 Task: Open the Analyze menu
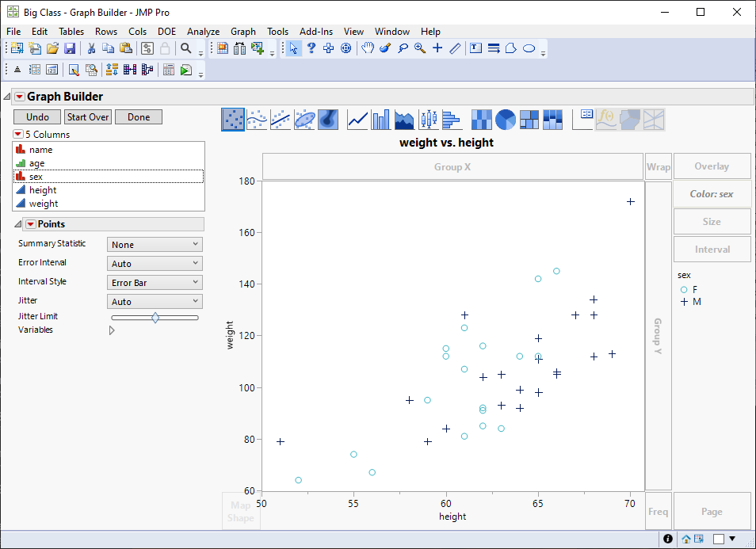[x=203, y=32]
